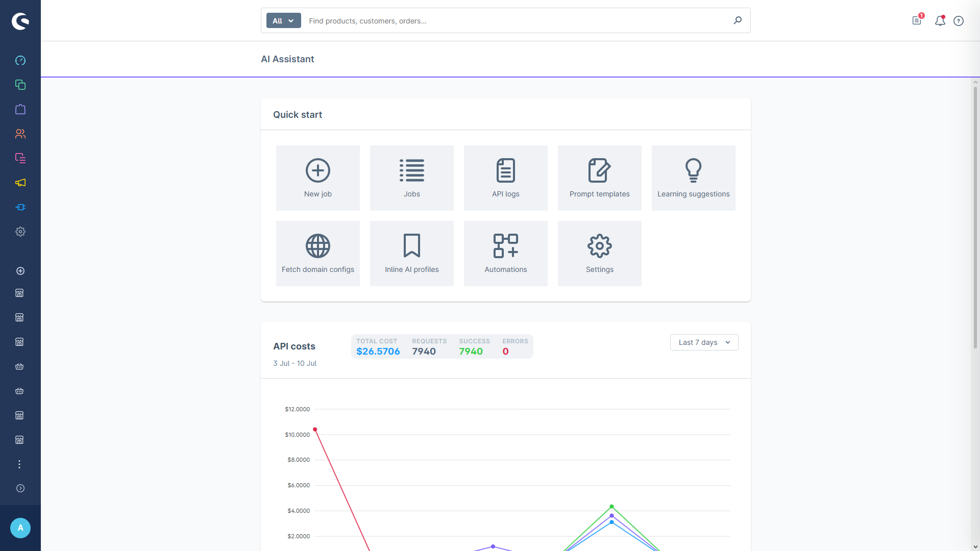Click the $4.0000 axis label
The image size is (980, 551).
point(299,511)
